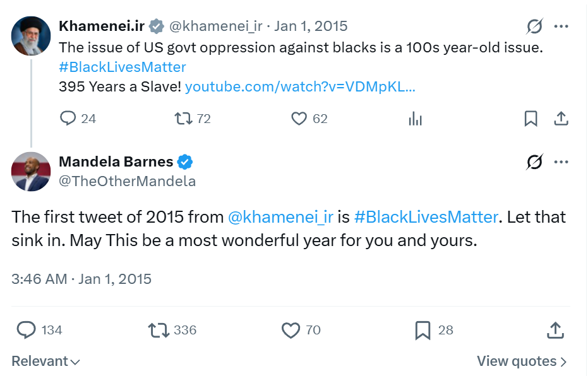Open the youtube.com video link
The image size is (588, 376).
pos(300,87)
